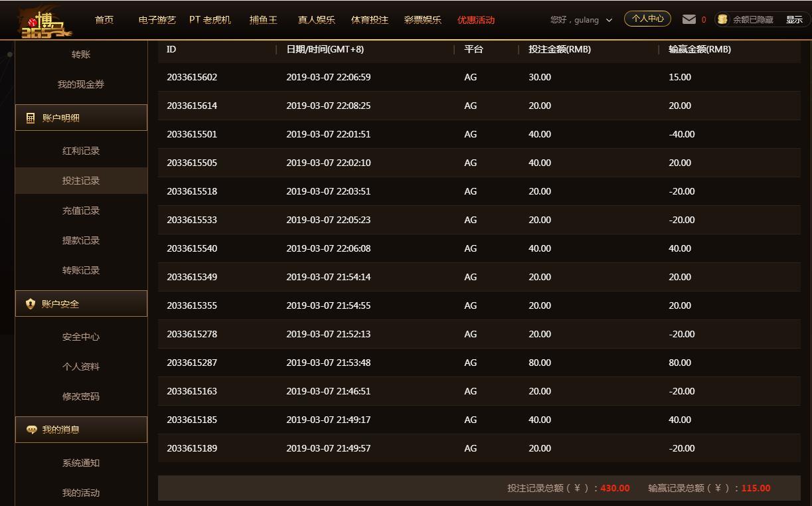Click the 80.00 bet amount cell
The height and width of the screenshot is (506, 812).
click(x=540, y=363)
